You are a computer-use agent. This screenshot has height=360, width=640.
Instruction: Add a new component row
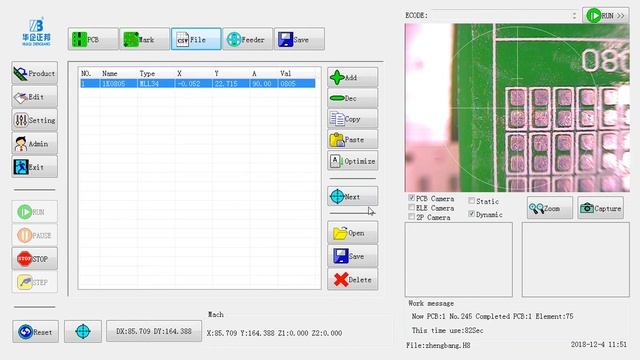click(x=353, y=77)
